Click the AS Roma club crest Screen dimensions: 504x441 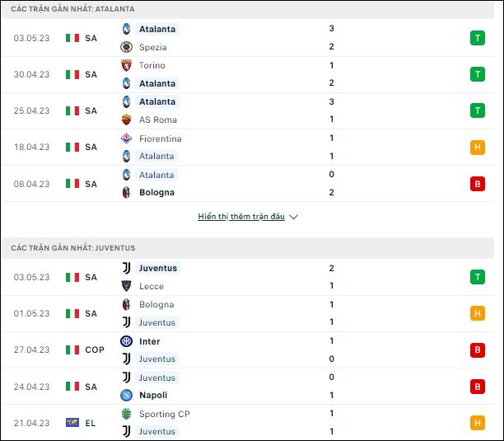point(126,120)
